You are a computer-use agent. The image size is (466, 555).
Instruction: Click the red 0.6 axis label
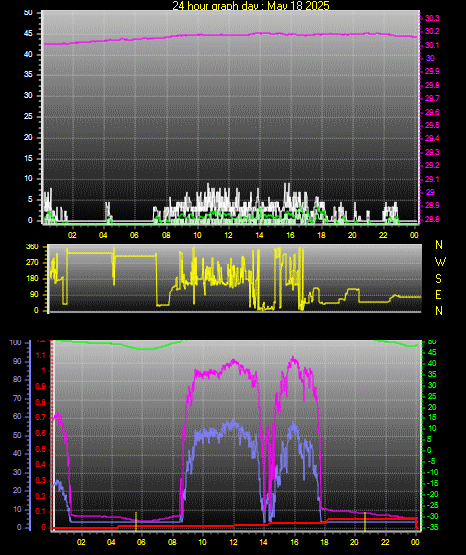[41, 434]
